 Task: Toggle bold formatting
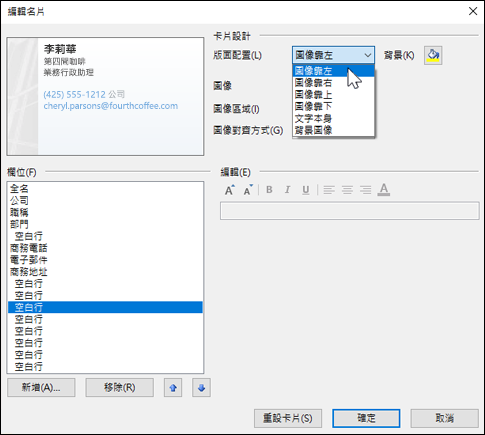[x=269, y=190]
